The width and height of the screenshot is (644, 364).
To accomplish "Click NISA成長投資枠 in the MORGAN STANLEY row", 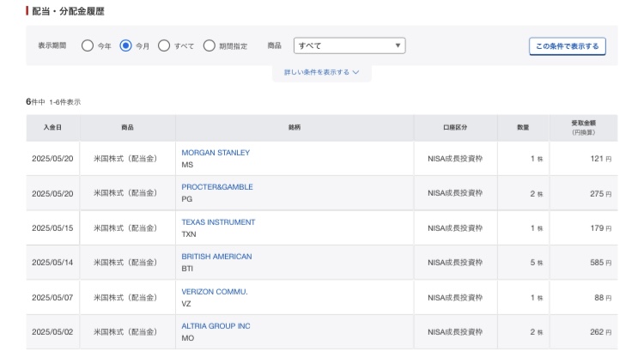I will click(455, 159).
